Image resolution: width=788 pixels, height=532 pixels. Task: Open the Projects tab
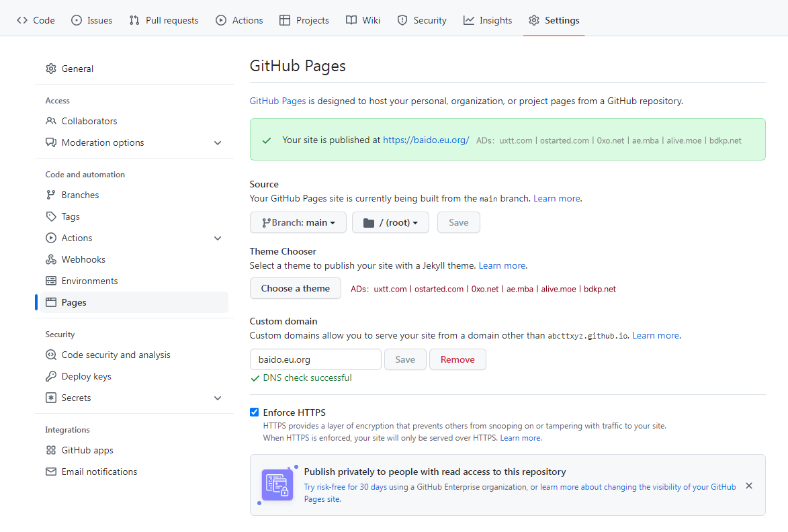(304, 20)
